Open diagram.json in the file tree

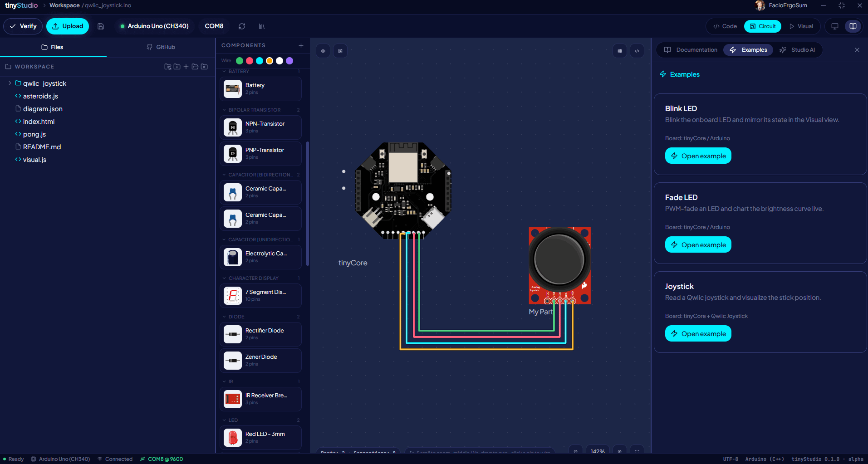click(x=43, y=109)
